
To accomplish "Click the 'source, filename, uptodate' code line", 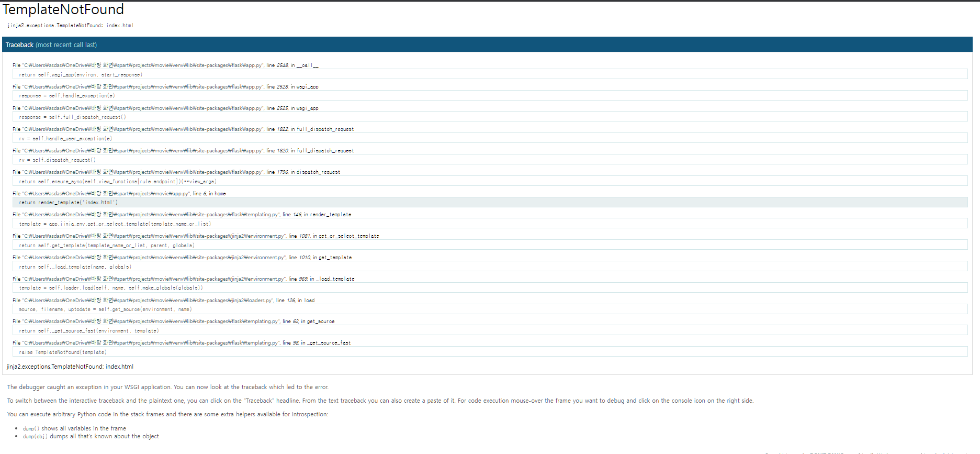I will tap(105, 309).
